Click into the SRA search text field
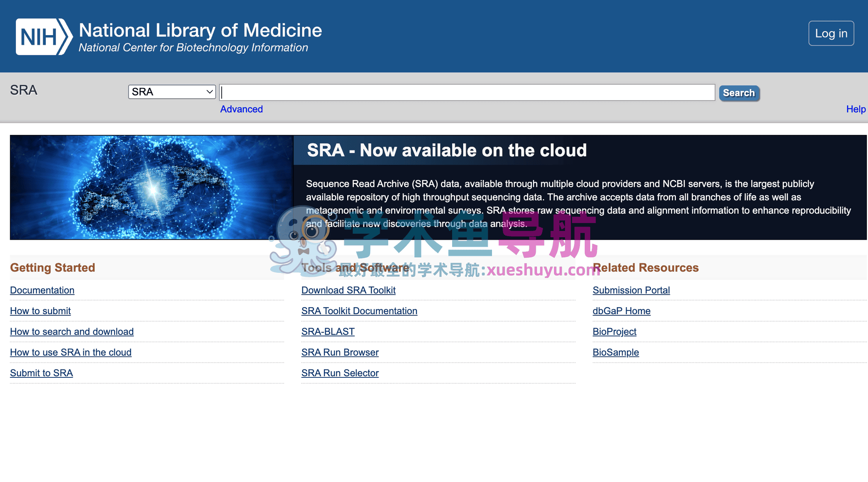Image resolution: width=868 pixels, height=482 pixels. pos(467,92)
